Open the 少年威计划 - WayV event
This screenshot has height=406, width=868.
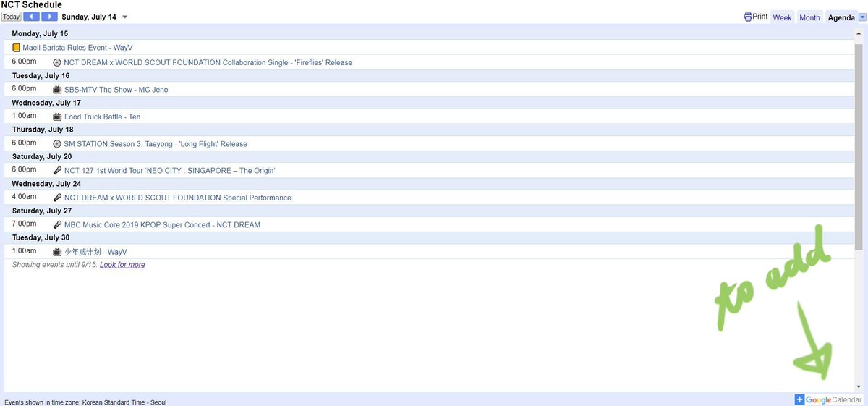[x=95, y=252]
